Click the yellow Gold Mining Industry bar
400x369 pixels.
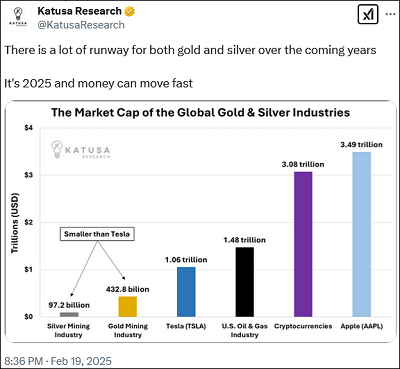click(x=128, y=307)
